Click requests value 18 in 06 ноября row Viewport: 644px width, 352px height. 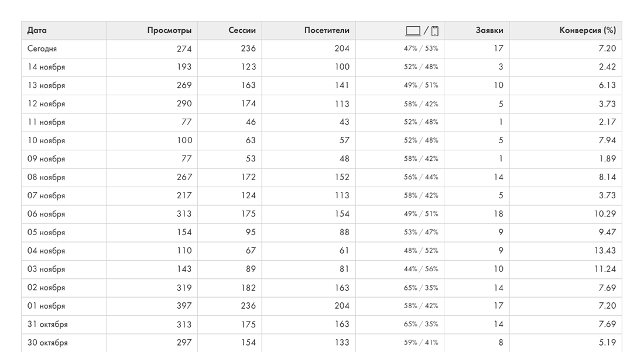coord(498,214)
